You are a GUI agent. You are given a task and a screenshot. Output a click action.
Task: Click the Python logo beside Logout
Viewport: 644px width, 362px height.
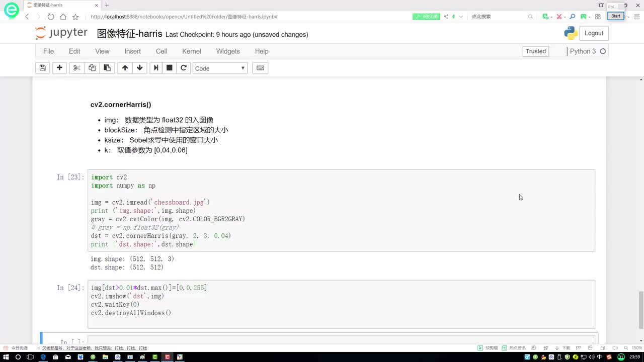tap(571, 33)
